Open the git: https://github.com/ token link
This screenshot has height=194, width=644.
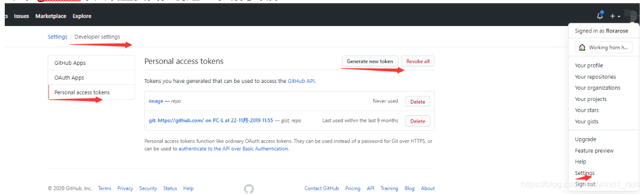[x=211, y=121]
